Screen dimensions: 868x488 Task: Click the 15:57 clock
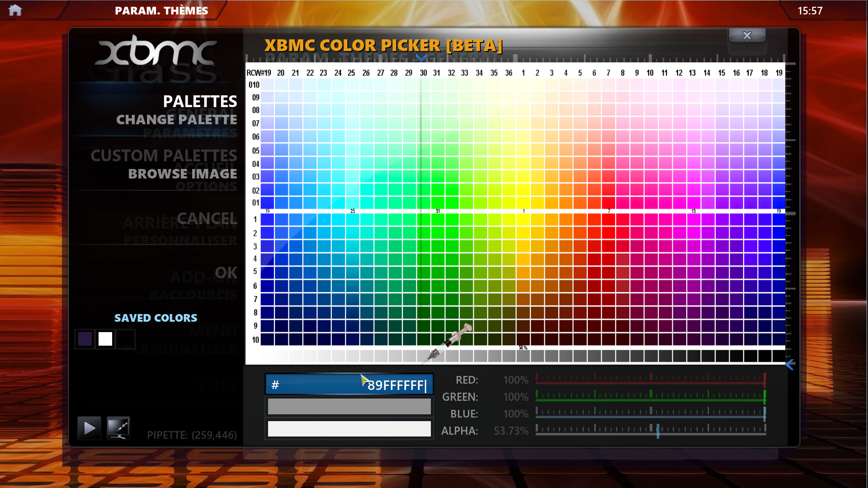(x=810, y=10)
